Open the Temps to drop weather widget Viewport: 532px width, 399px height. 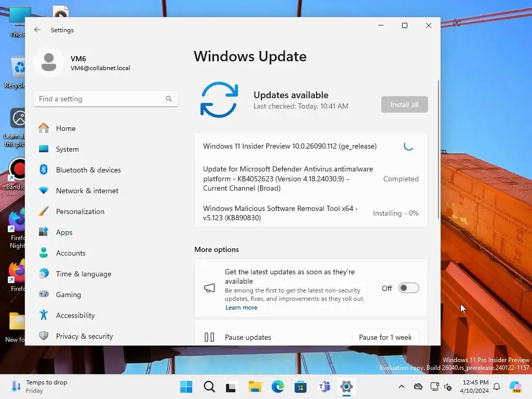[x=39, y=387]
